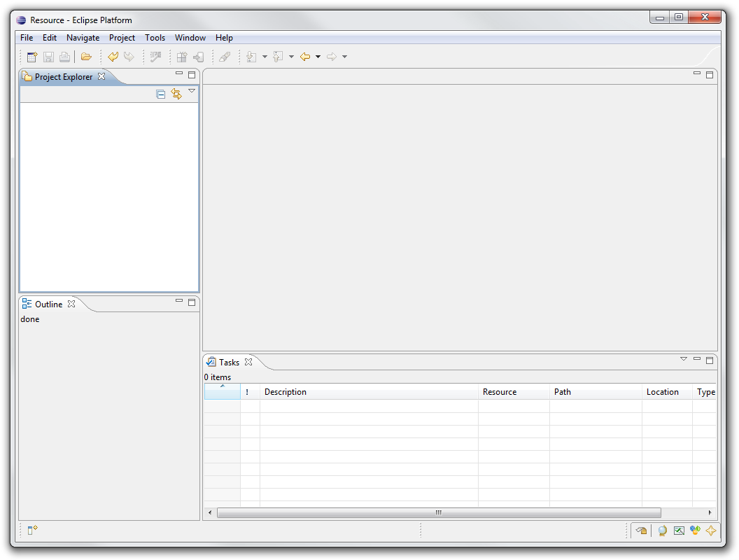Open the File menu
Image resolution: width=739 pixels, height=560 pixels.
[x=27, y=38]
